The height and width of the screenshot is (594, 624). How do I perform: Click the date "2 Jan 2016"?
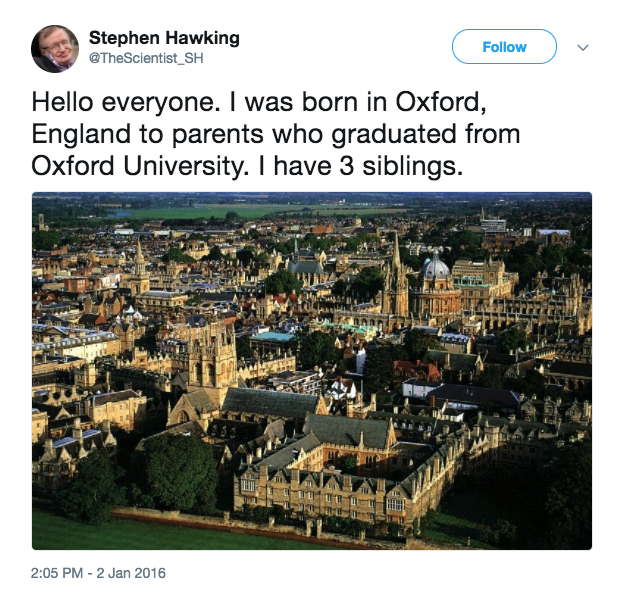point(133,573)
